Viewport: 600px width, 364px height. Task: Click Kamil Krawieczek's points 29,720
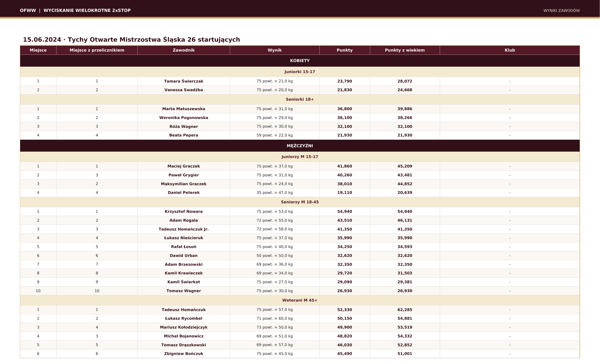coord(345,273)
